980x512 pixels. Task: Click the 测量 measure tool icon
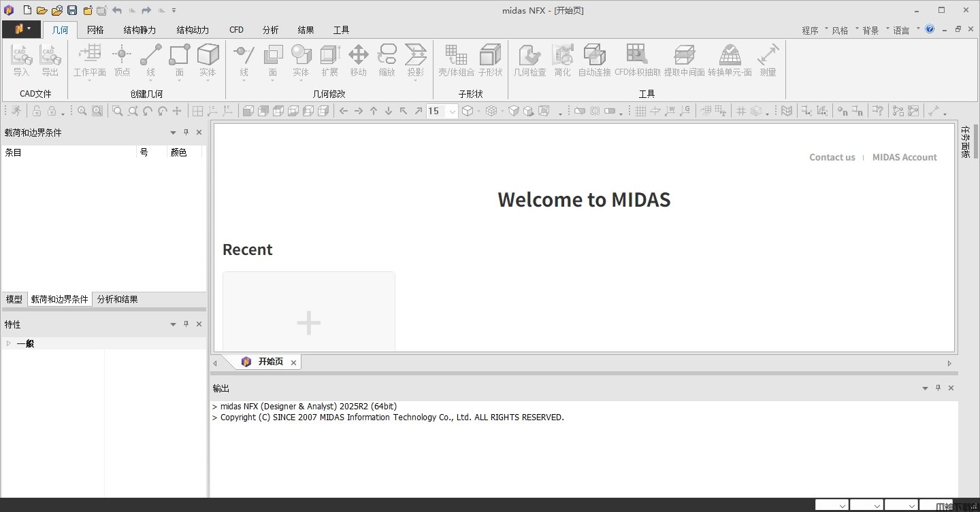pyautogui.click(x=768, y=60)
